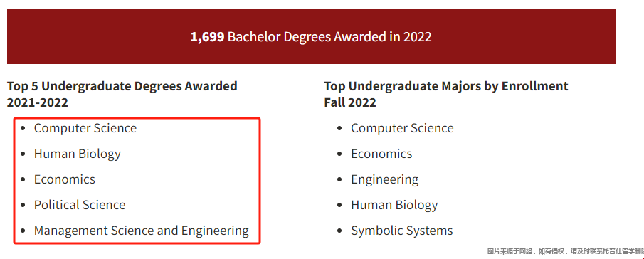Image resolution: width=644 pixels, height=259 pixels.
Task: Click Computer Science in enrollment majors list
Action: (x=402, y=128)
